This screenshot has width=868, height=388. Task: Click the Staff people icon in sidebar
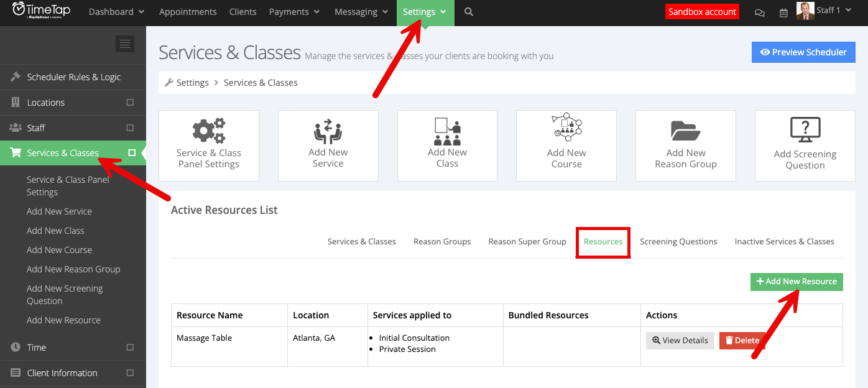point(16,127)
